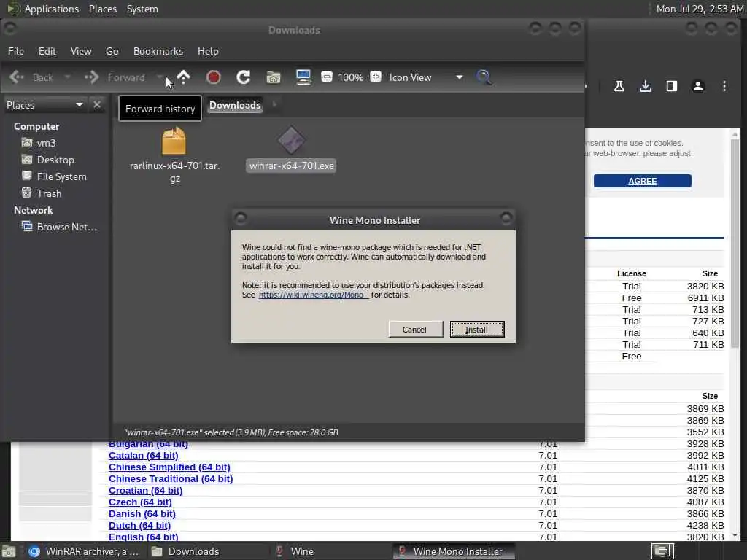This screenshot has width=747, height=560.
Task: Close the Places side pane
Action: [97, 105]
